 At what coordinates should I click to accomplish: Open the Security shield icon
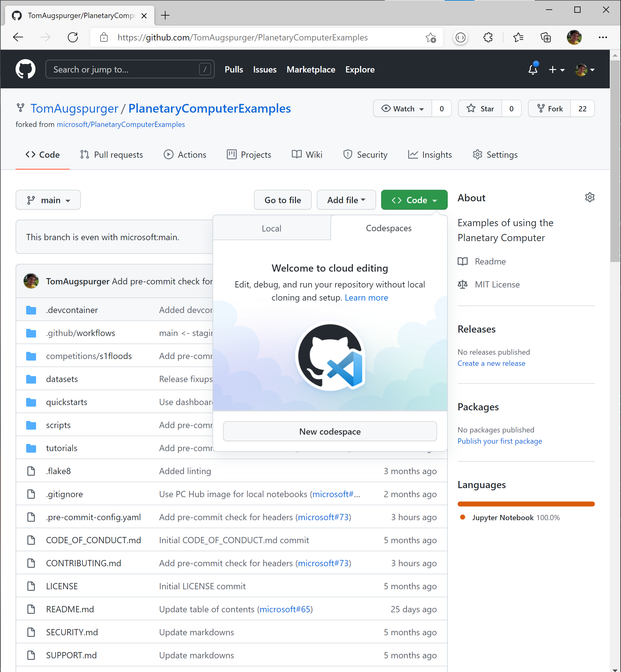tap(348, 155)
